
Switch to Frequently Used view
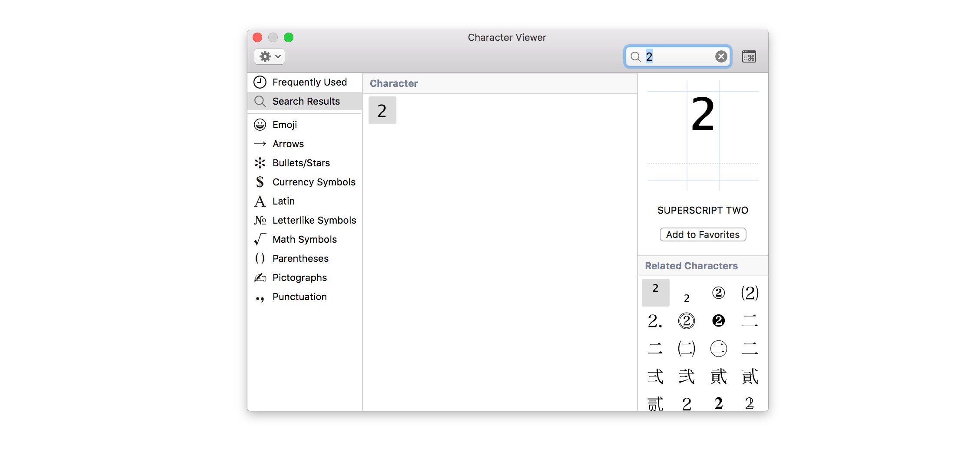309,82
